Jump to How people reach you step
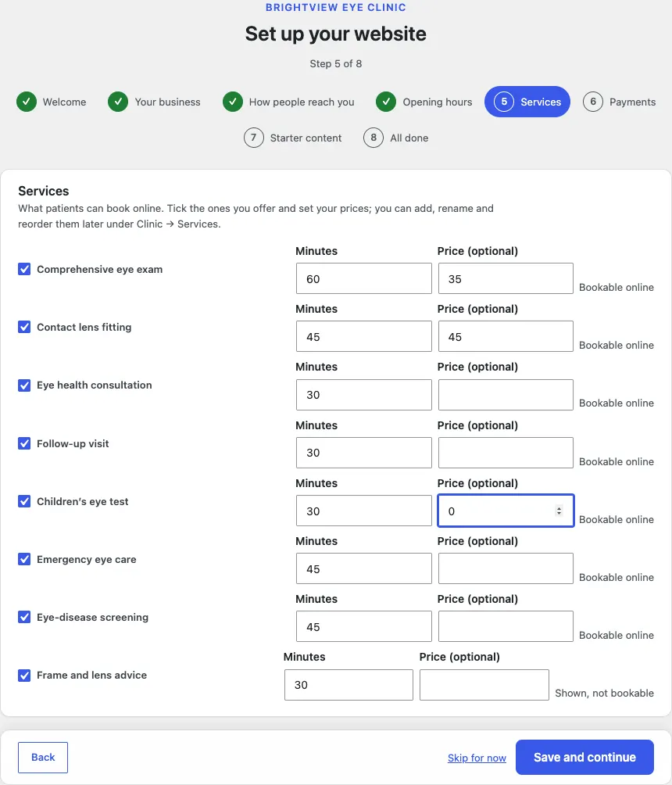 coord(288,102)
